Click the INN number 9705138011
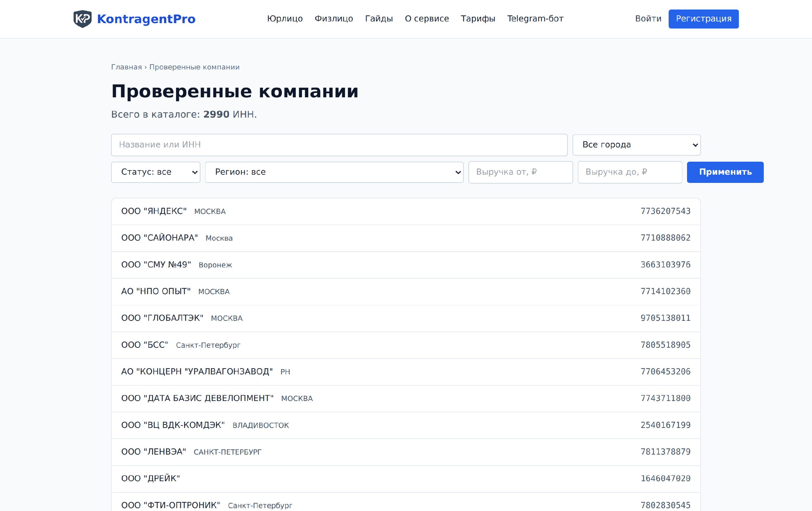The image size is (812, 511). (665, 318)
